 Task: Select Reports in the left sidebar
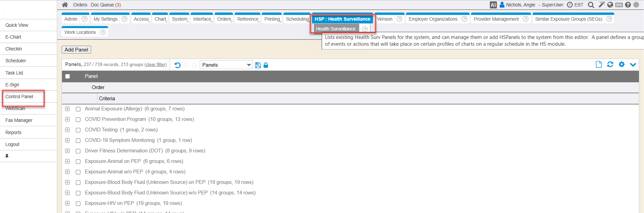click(x=14, y=132)
